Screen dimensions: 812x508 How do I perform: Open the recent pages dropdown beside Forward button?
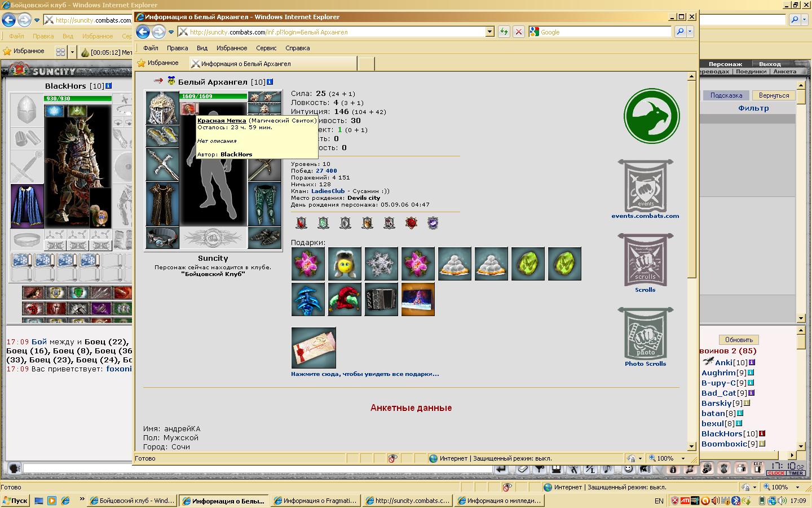tap(171, 32)
